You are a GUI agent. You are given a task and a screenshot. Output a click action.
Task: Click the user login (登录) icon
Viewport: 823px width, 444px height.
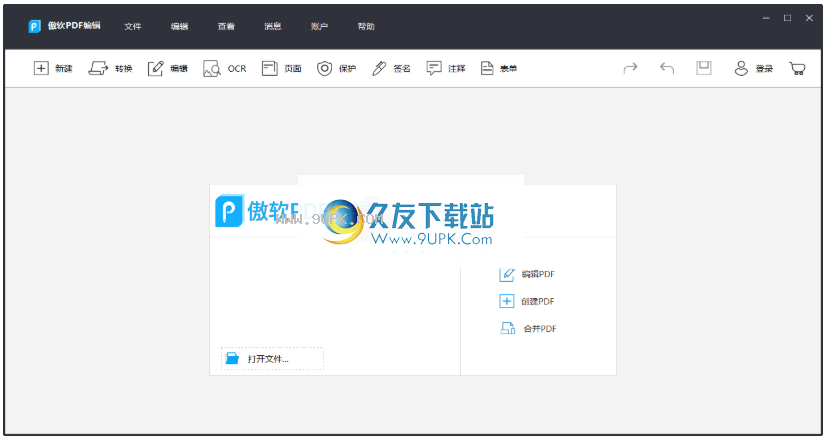tap(741, 68)
